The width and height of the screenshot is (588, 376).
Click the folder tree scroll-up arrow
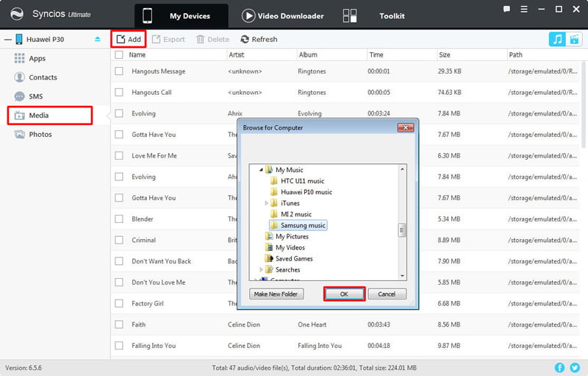402,169
